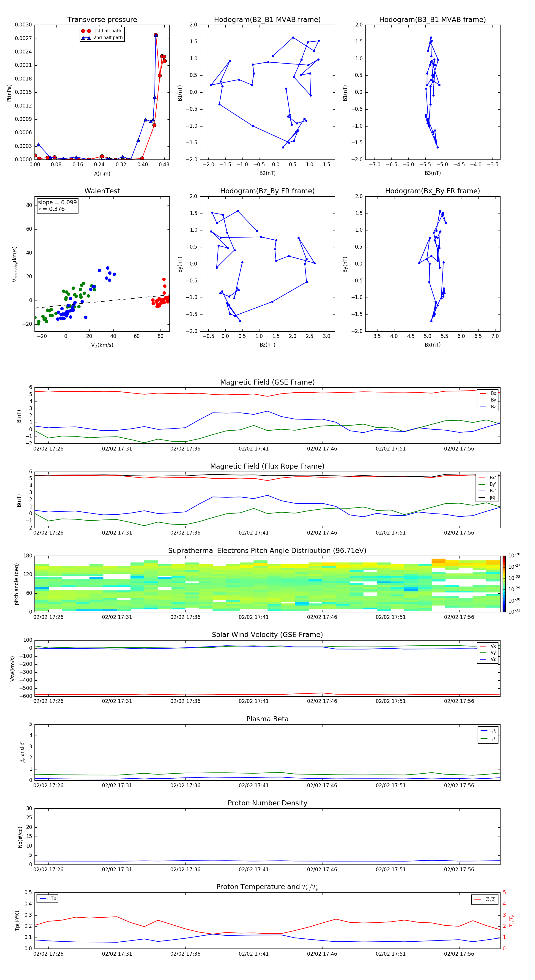Click the 'Bz(nT)' x-axis label
Viewport: 535px width, 980px height.
pos(267,345)
